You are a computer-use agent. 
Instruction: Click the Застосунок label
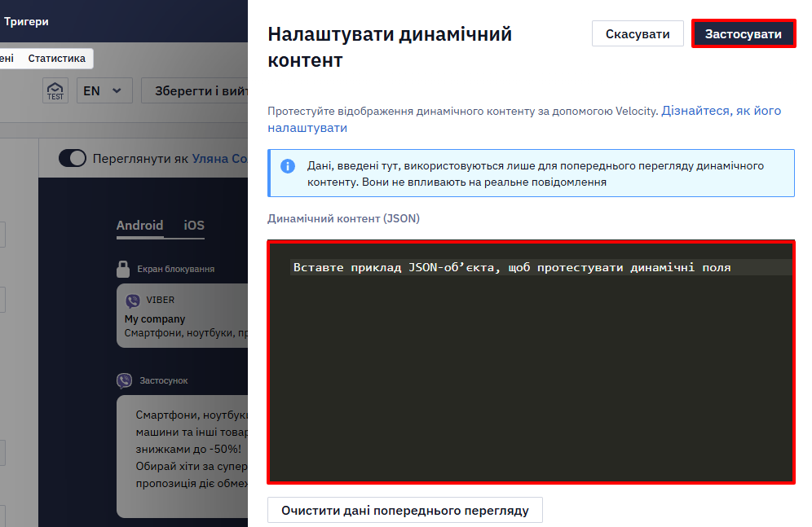(164, 380)
